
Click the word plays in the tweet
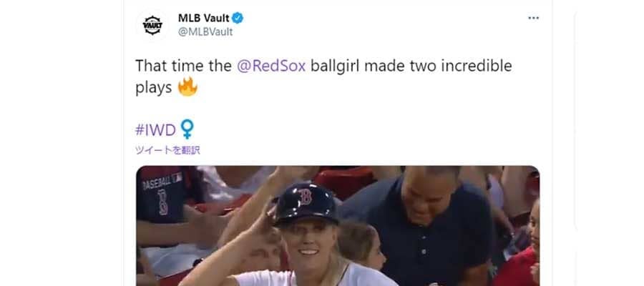(x=153, y=88)
